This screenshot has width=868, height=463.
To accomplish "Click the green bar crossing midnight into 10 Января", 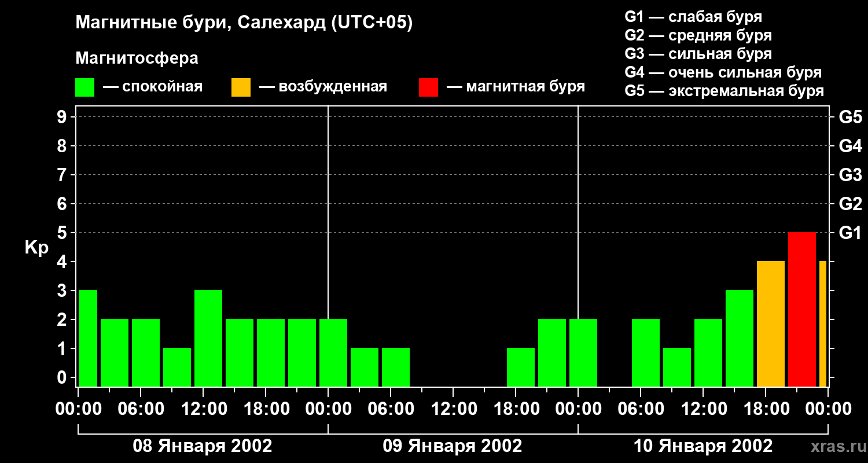I will coord(583,353).
